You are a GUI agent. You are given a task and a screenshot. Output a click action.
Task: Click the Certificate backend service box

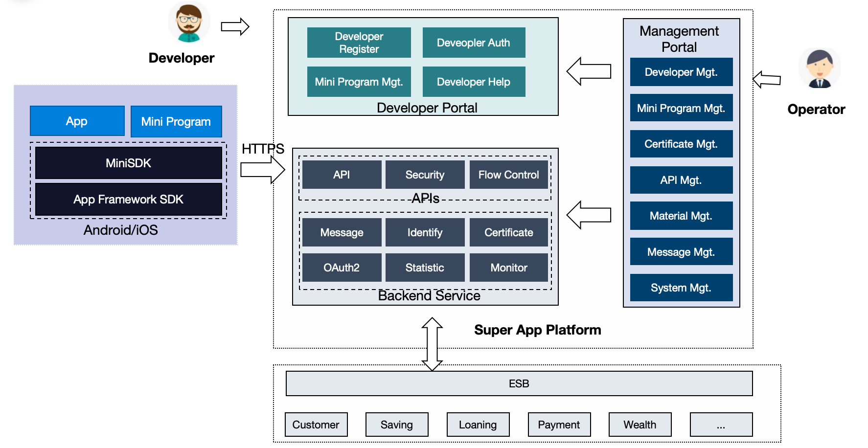[x=509, y=232]
